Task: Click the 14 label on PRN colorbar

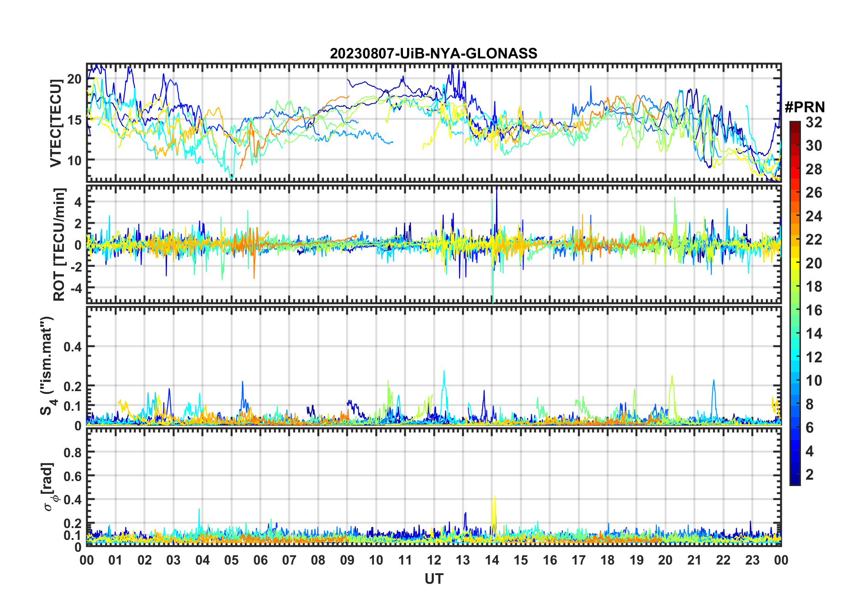Action: (x=814, y=334)
